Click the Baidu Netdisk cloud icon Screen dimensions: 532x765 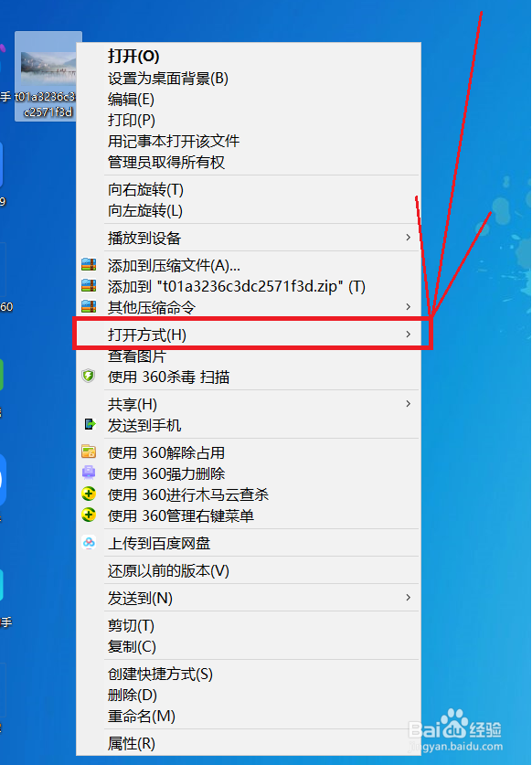89,543
